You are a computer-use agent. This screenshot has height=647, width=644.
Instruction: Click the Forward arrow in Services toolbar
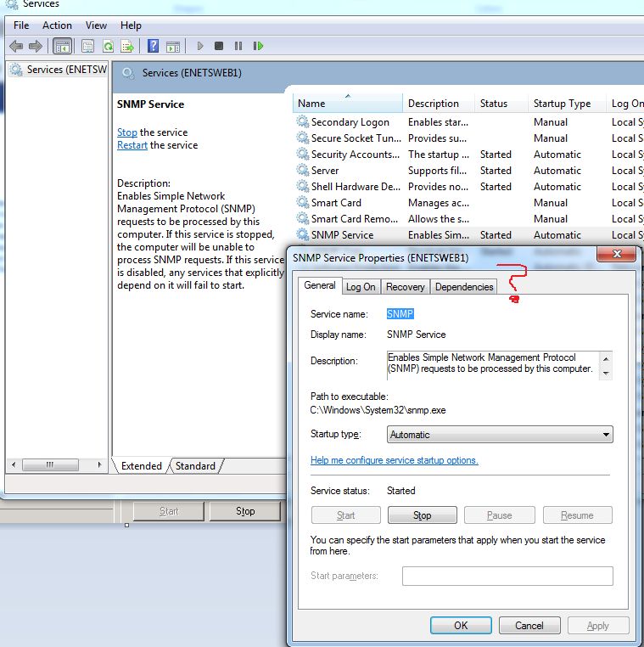tap(36, 46)
